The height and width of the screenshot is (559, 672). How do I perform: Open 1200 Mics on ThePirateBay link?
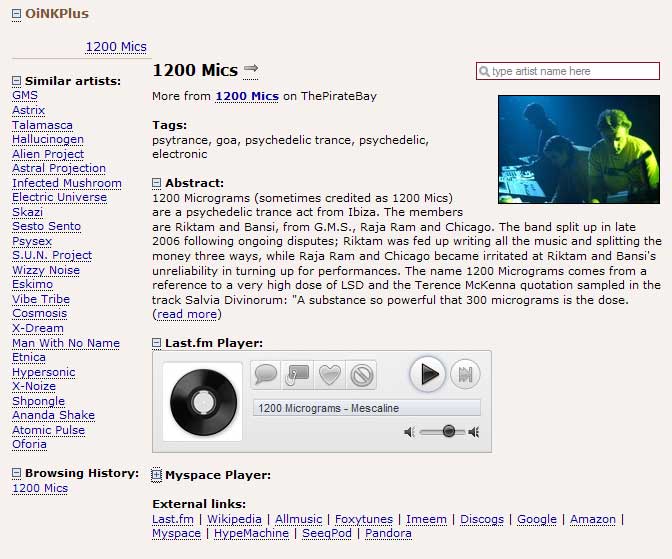[247, 96]
